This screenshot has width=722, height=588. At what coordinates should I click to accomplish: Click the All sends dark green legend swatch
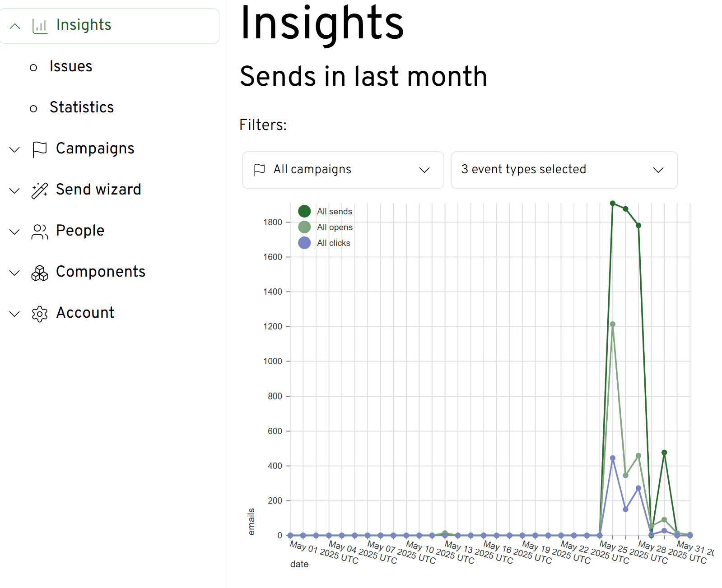pyautogui.click(x=304, y=211)
